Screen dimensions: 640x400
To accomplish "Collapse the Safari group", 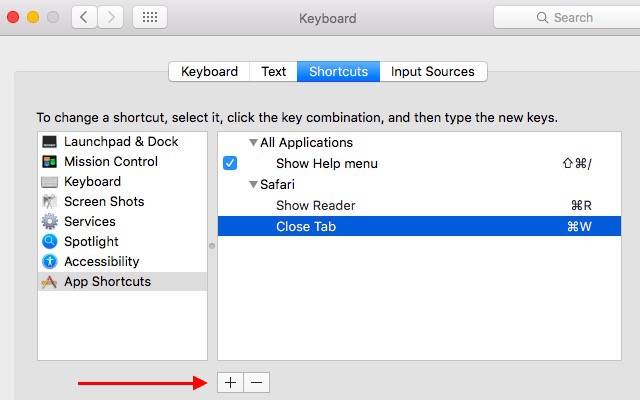I will [x=253, y=185].
